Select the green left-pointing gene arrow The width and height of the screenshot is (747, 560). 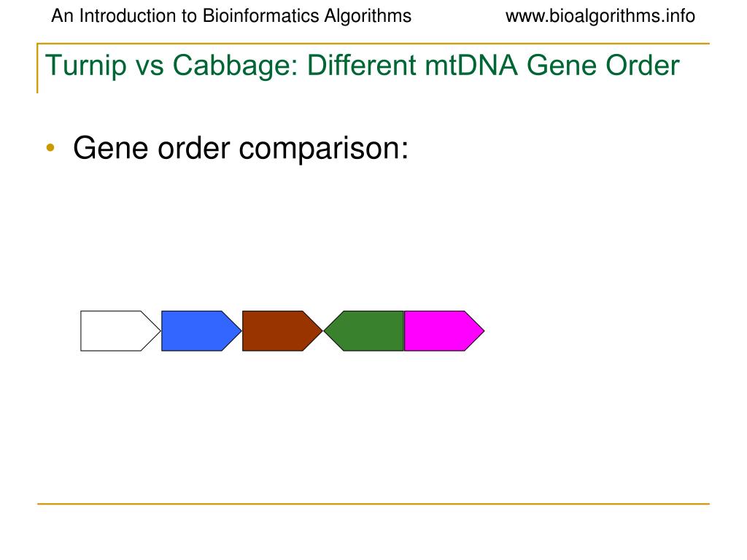pyautogui.click(x=363, y=331)
